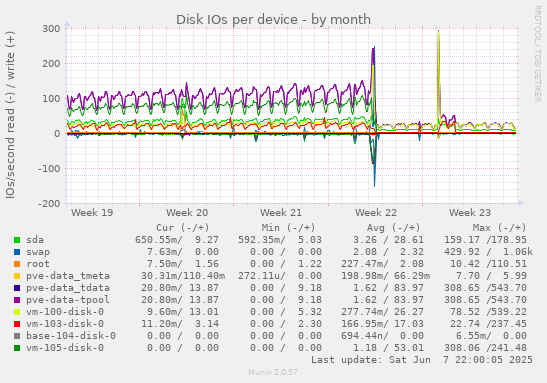Click the pve-data_tdata Avg value 1.62 / 83.97
547x383 pixels.
tap(388, 288)
